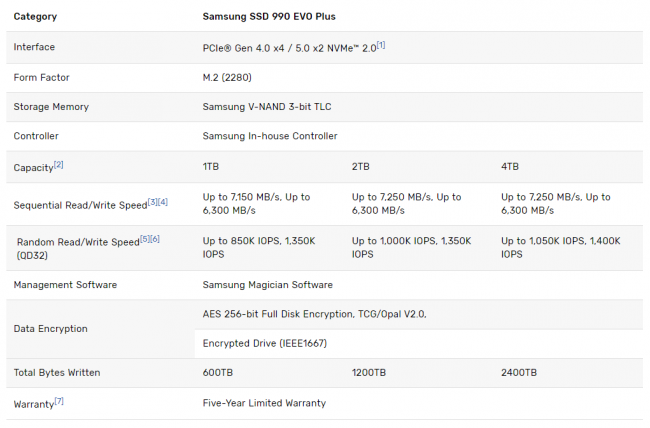Click the Category column header
The image size is (650, 428).
click(x=35, y=17)
